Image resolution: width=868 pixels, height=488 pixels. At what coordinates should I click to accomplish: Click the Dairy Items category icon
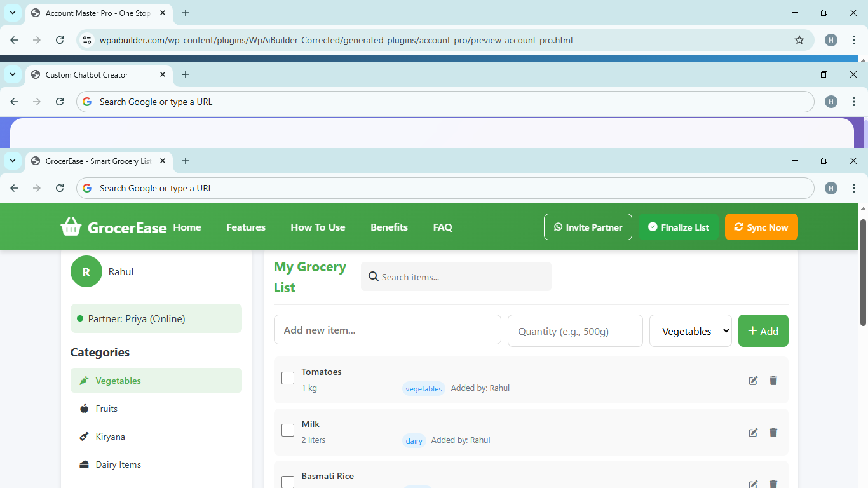click(83, 464)
